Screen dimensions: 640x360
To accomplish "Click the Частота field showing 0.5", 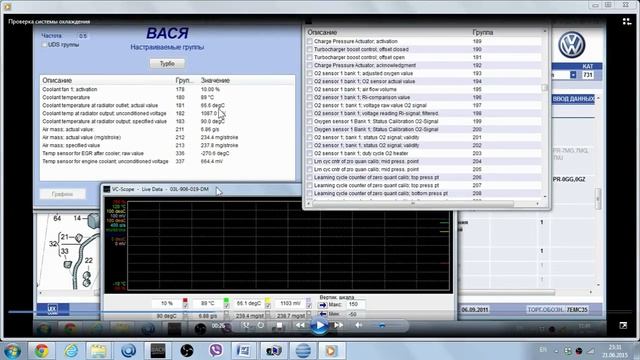I will 83,36.
